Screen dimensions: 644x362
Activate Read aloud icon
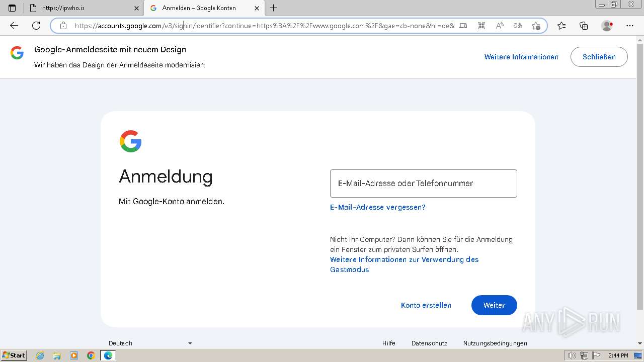pos(500,26)
